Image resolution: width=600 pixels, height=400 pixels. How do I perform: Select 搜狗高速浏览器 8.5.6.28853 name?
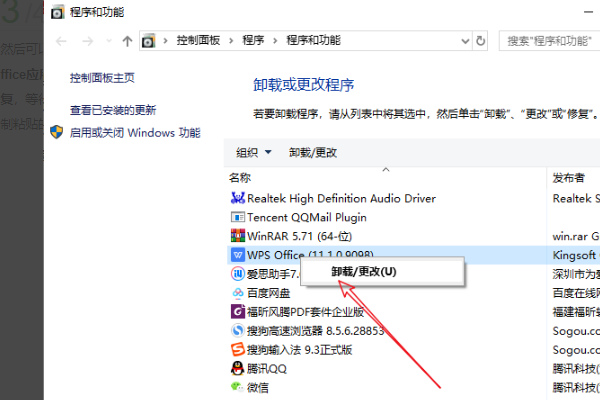click(315, 331)
